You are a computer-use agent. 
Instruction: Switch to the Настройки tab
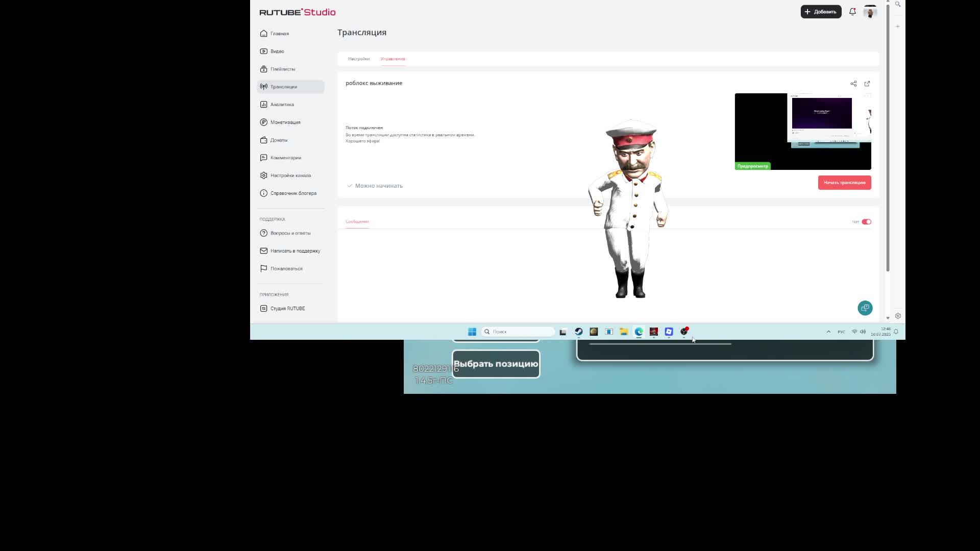pyautogui.click(x=359, y=59)
